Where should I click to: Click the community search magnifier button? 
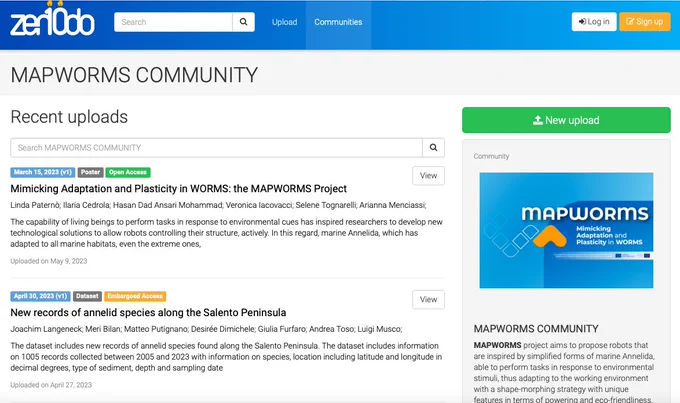[433, 147]
